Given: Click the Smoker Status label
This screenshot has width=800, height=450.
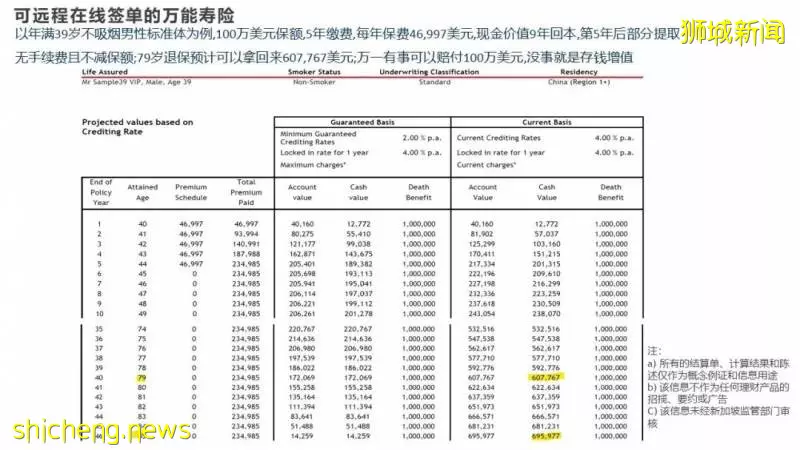Looking at the screenshot, I should pyautogui.click(x=314, y=72).
